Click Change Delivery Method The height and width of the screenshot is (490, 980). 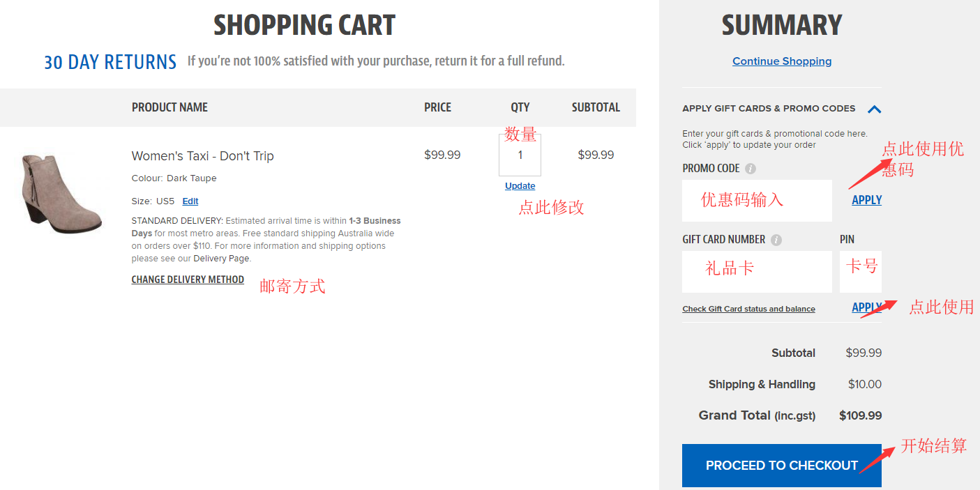tap(188, 280)
